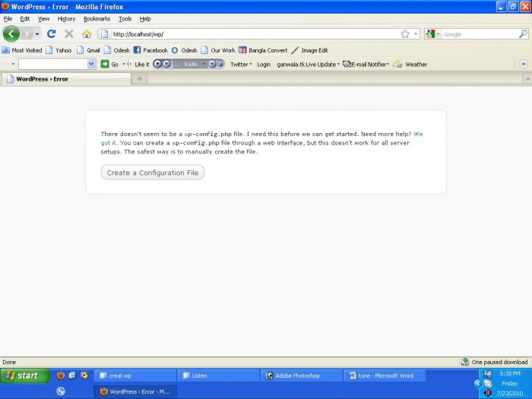
Task: Expand hidden system tray icons arrow
Action: pyautogui.click(x=478, y=384)
